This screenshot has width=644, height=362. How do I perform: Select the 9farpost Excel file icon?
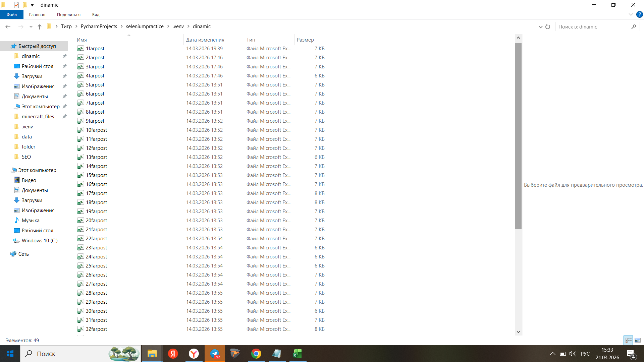[80, 121]
